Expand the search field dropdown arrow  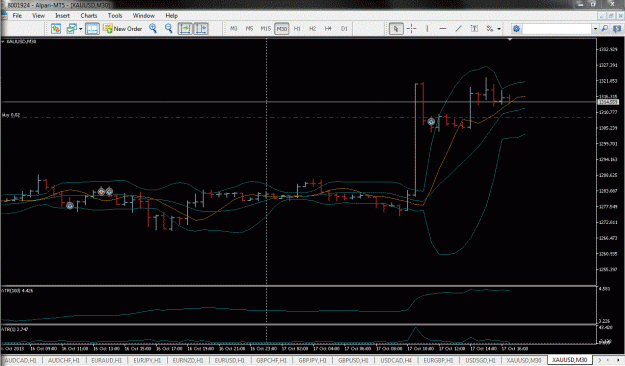pyautogui.click(x=595, y=29)
